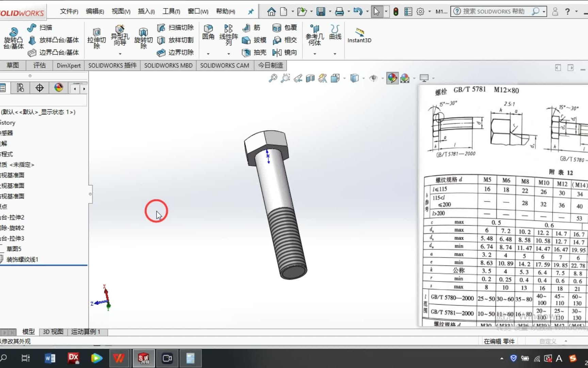The width and height of the screenshot is (588, 368).
Task: Open the ConfigurationManager tab icon
Action: coord(20,88)
